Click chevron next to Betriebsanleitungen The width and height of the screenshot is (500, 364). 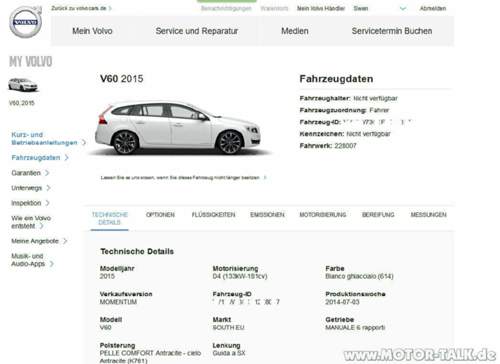click(84, 143)
